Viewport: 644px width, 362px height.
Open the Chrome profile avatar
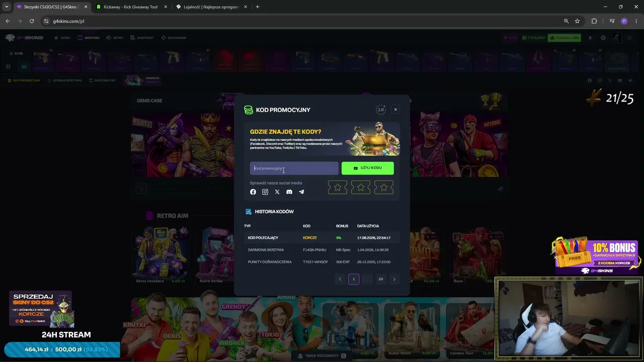tap(624, 21)
